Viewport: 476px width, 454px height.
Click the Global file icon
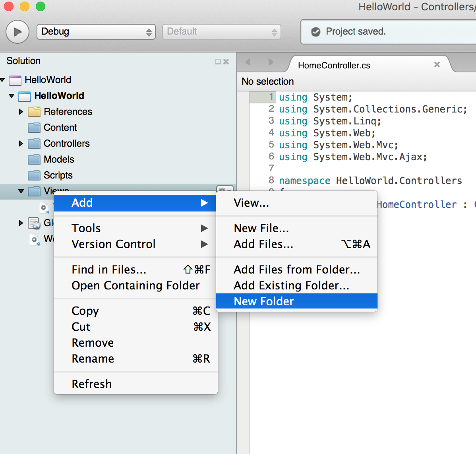point(34,223)
